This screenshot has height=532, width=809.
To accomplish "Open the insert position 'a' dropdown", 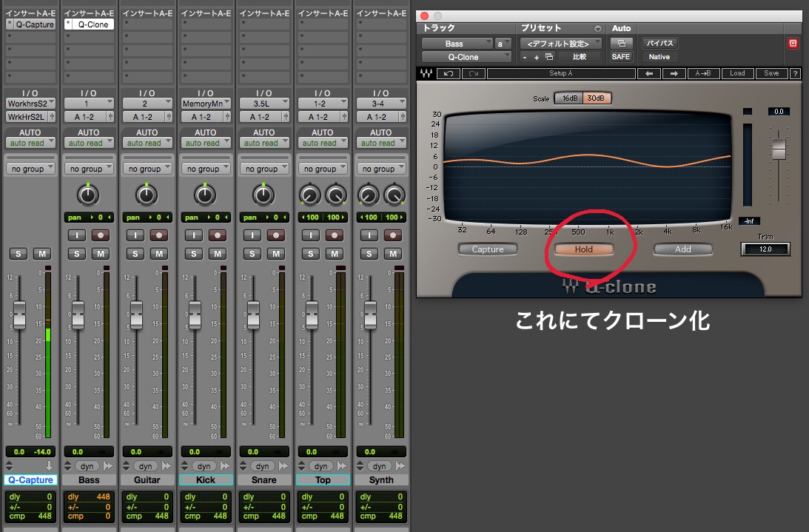I will point(503,44).
